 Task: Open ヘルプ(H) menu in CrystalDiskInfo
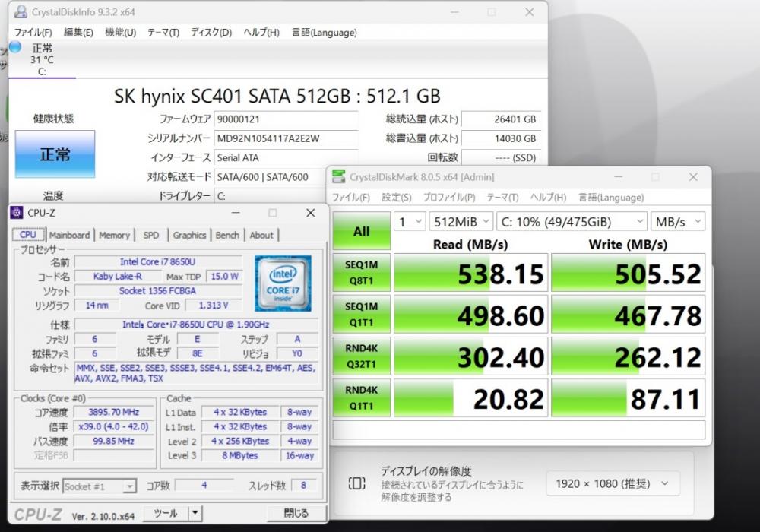261,33
